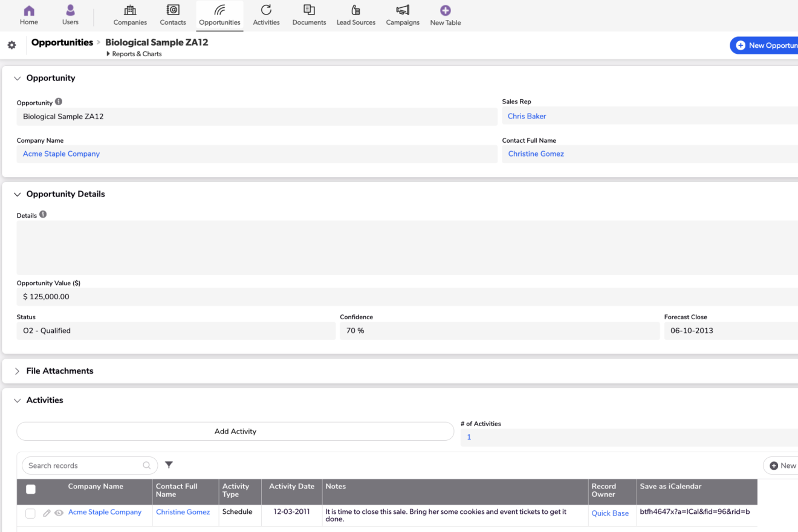The height and width of the screenshot is (532, 798).
Task: Switch to the Activities tab
Action: point(266,16)
